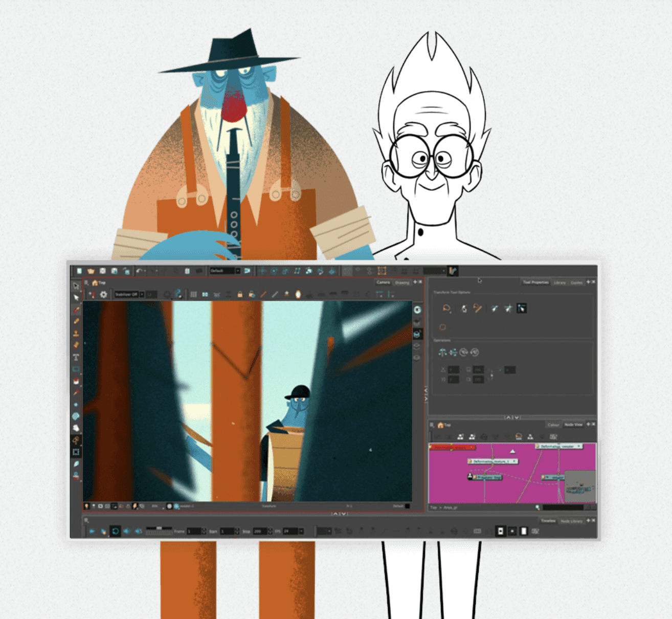Click the tool settings gear icon
Screen dimensions: 672x619
104,295
